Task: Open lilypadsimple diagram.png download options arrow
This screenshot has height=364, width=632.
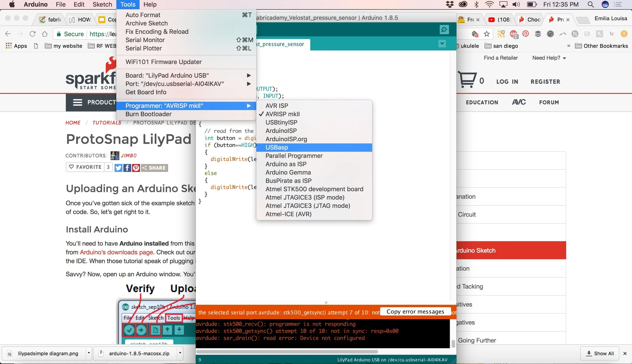Action: click(x=89, y=353)
